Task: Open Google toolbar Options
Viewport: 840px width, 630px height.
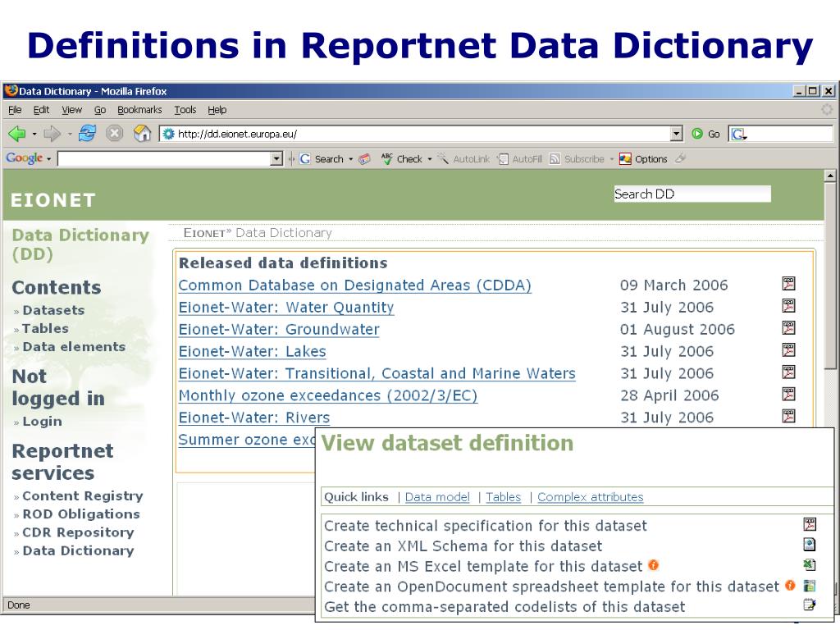Action: click(x=643, y=159)
